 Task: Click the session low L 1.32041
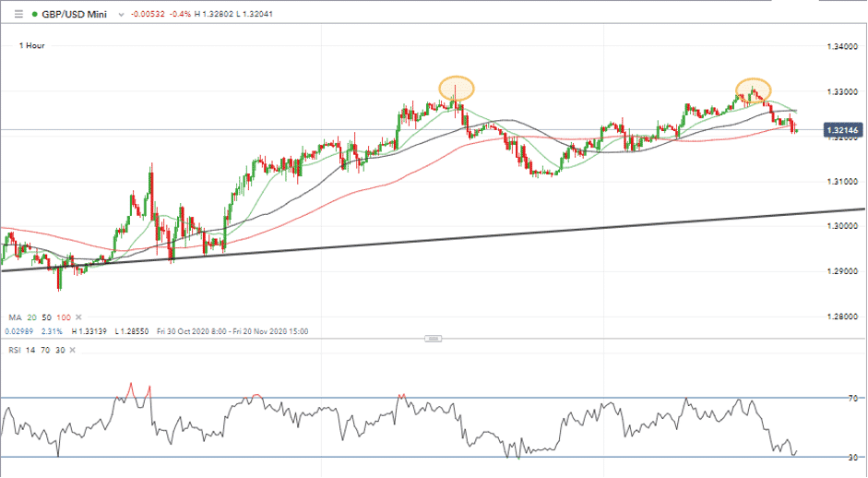[x=254, y=14]
